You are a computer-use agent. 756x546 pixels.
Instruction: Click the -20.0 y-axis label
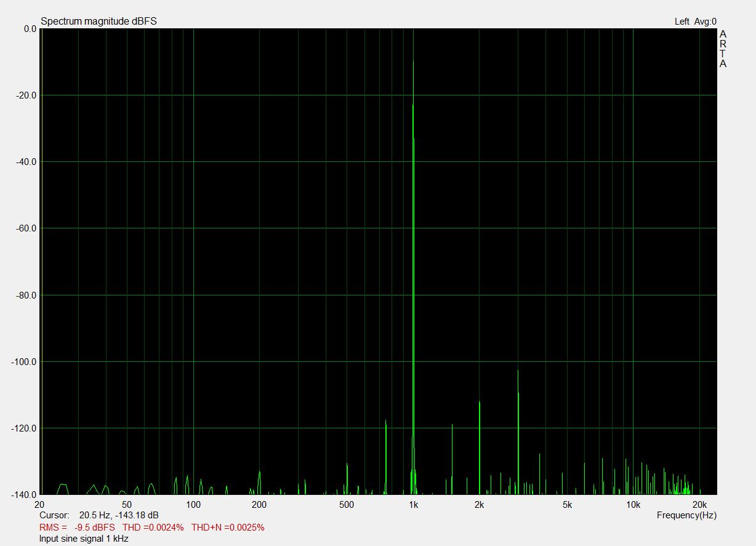(25, 95)
